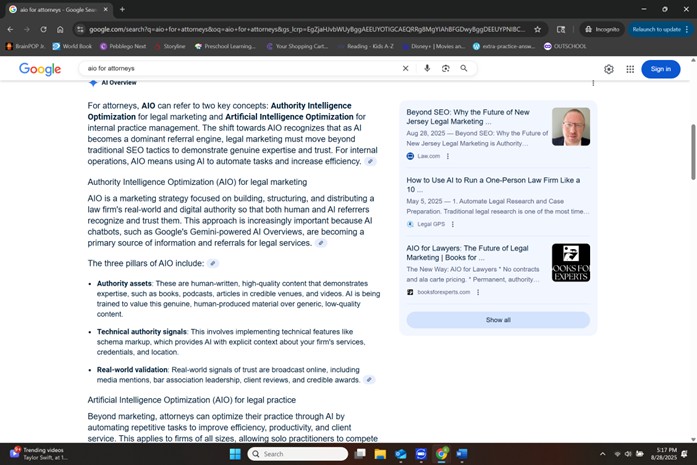Screen dimensions: 697x465
Task: Open source link icon after 'credible awards'
Action: [x=369, y=380]
